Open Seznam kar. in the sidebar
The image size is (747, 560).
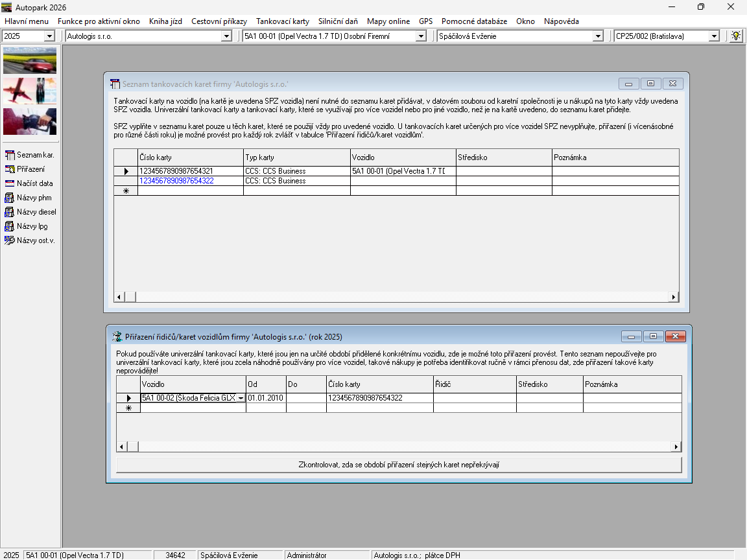click(x=29, y=155)
